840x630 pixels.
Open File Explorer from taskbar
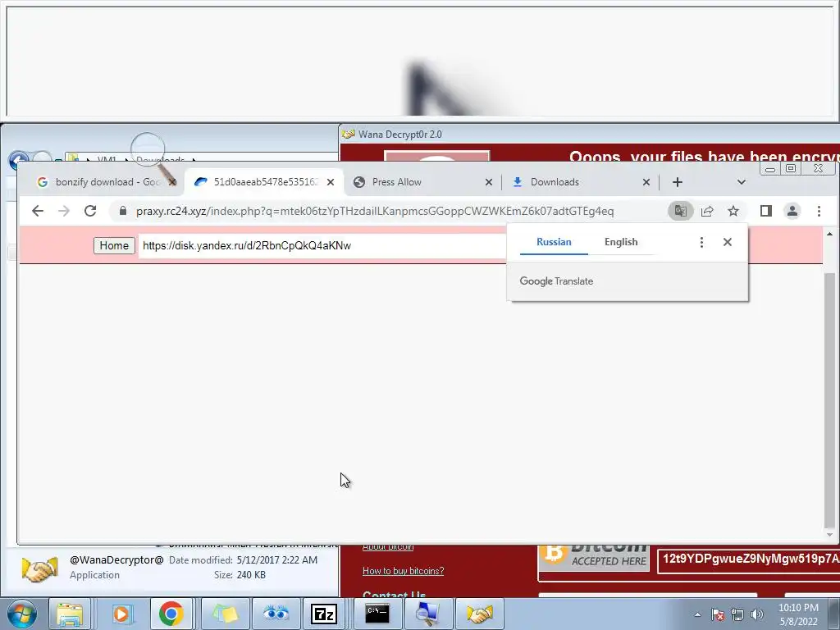[71, 614]
